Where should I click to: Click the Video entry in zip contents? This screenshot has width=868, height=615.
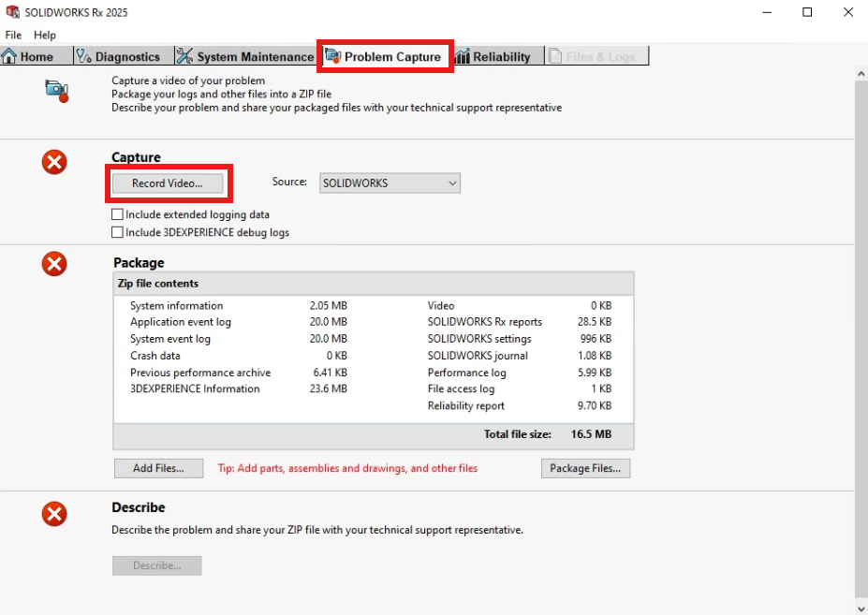coord(441,305)
